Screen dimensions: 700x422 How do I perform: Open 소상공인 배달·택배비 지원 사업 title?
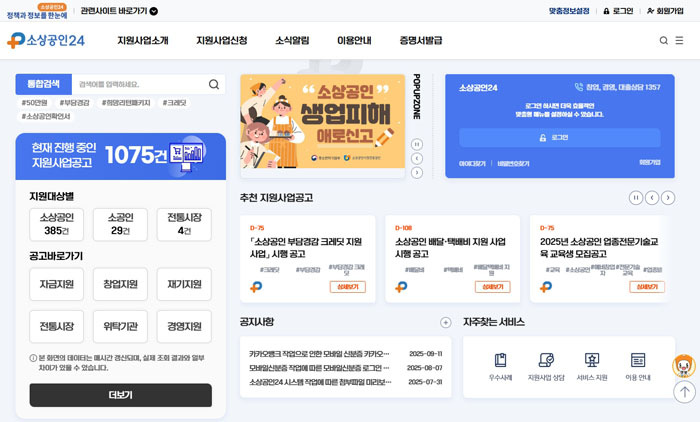coord(450,248)
